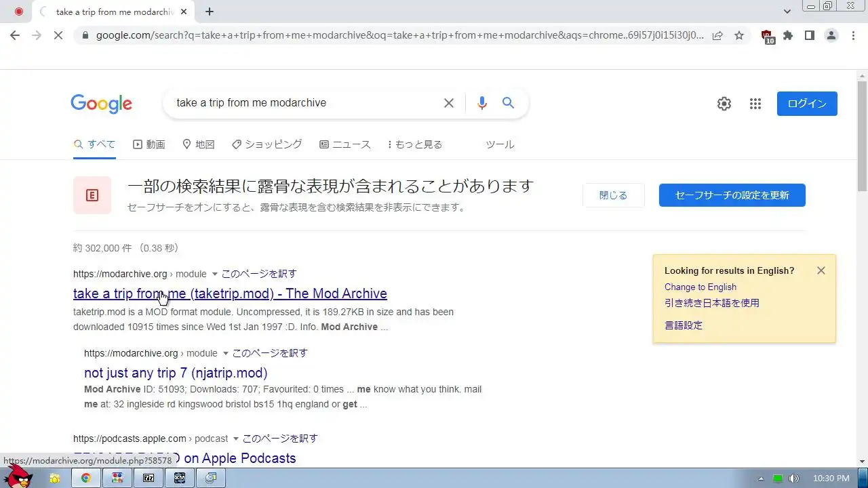The height and width of the screenshot is (488, 868).
Task: Switch to the 地図 maps tab
Action: (x=199, y=144)
